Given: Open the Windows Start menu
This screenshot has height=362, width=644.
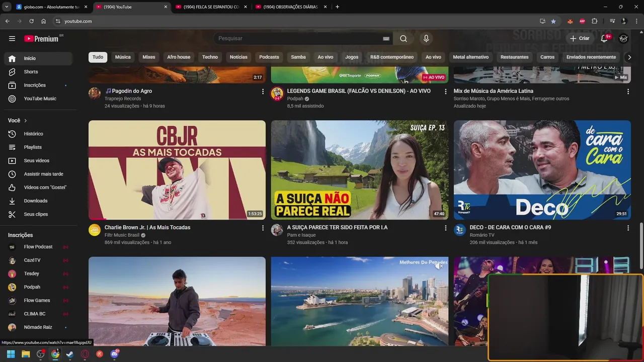Looking at the screenshot, I should click(11, 354).
